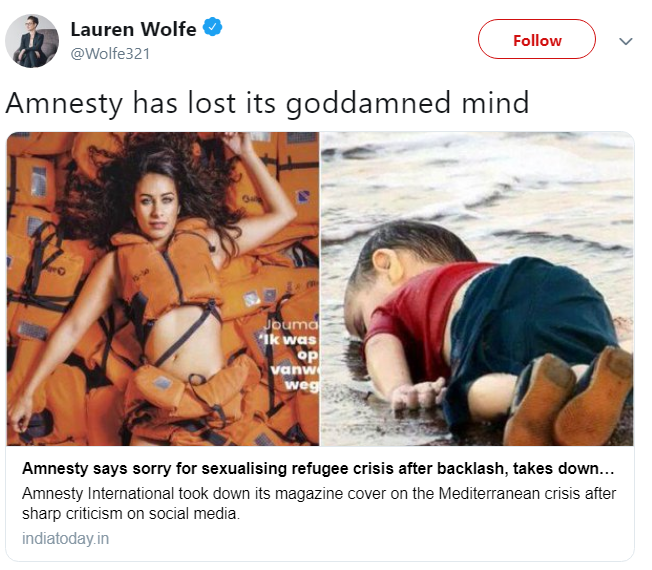The image size is (652, 570).
Task: Click the 'Jouma' caption on magazine cover
Action: tap(291, 325)
